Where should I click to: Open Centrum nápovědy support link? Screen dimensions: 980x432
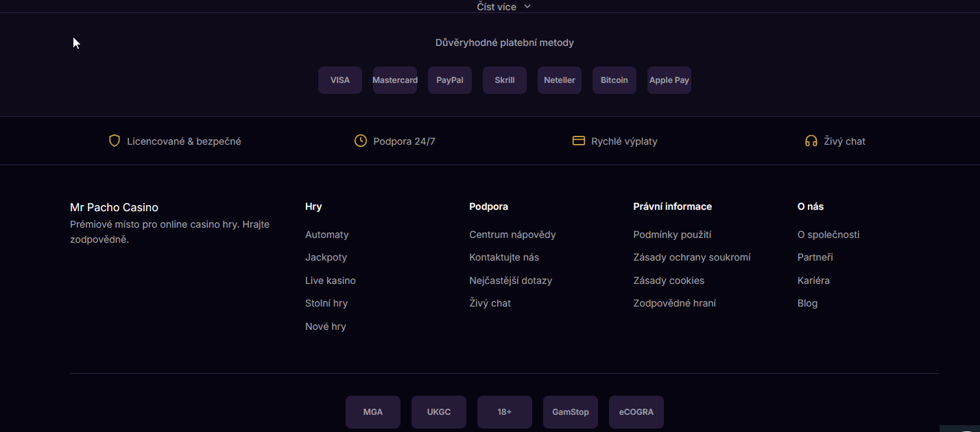click(x=512, y=235)
